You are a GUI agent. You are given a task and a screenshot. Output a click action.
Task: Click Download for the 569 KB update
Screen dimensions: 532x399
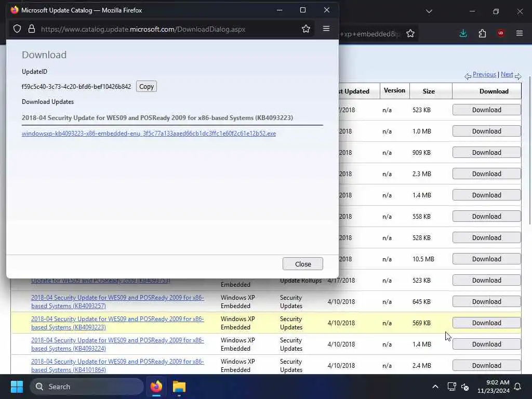tap(486, 323)
